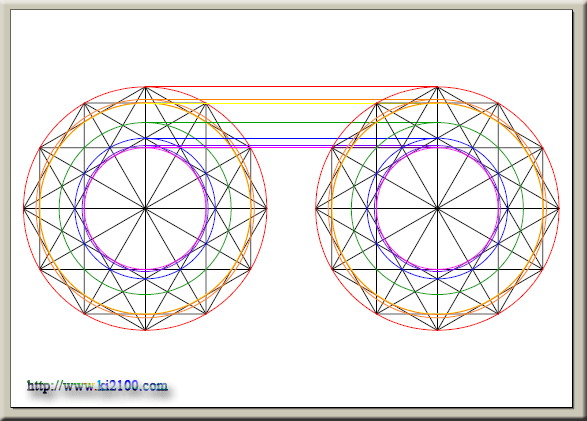
Task: Click inside the right magenta inner circle
Action: [x=416, y=187]
